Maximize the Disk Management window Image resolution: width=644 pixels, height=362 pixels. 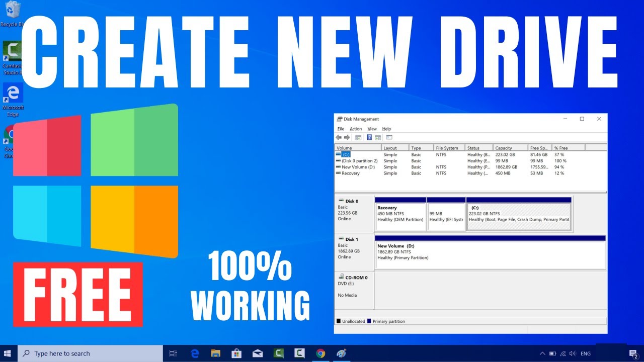point(582,119)
